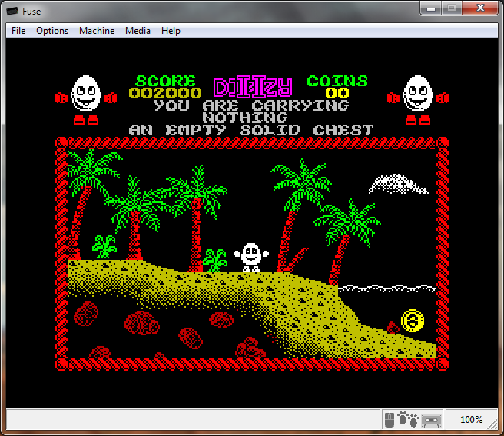Screen dimensions: 504x436
Task: Click the mouse status icon in status bar
Action: (390, 420)
